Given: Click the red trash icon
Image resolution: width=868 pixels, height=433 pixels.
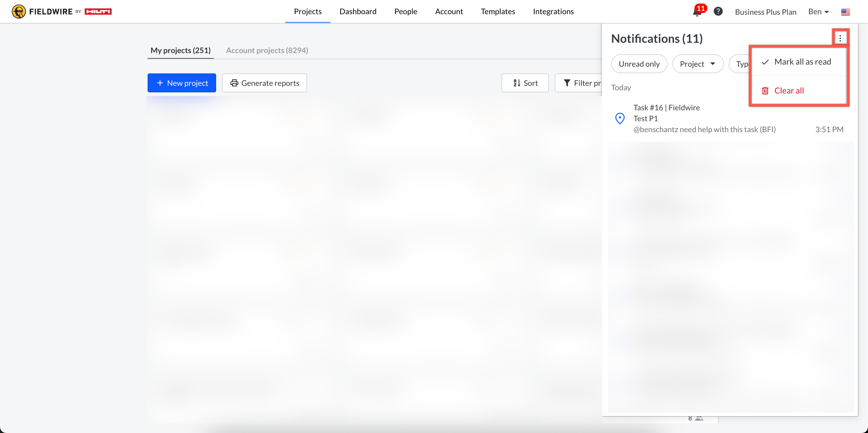Looking at the screenshot, I should coord(765,91).
